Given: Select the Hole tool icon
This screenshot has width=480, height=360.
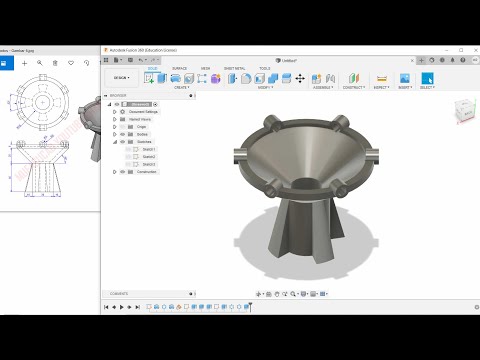Looking at the screenshot, I should (x=189, y=78).
